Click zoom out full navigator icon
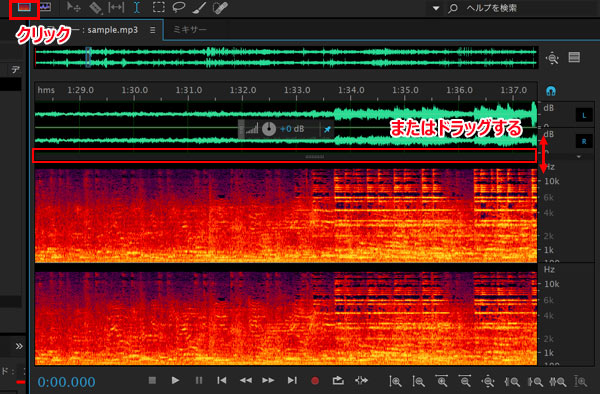Image resolution: width=600 pixels, height=394 pixels. [552, 58]
